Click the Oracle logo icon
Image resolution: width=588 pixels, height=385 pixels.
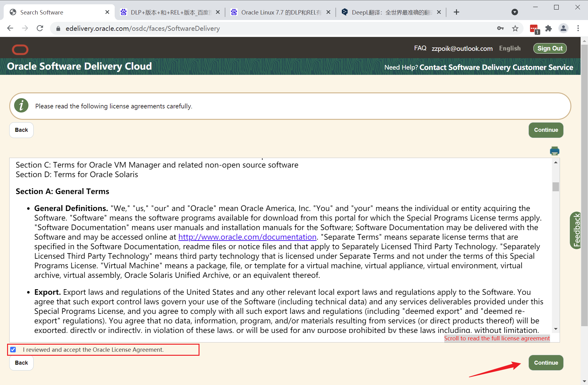(x=20, y=49)
